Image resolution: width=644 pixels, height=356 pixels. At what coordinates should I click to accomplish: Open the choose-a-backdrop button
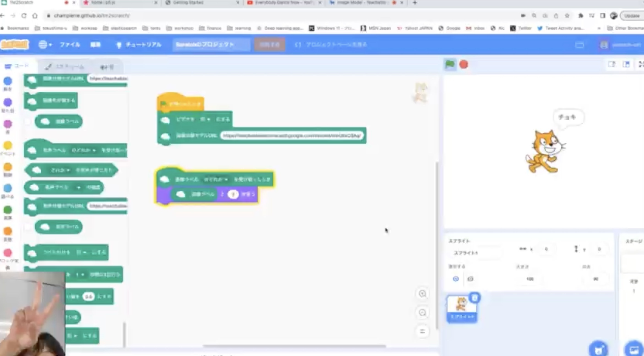pos(634,349)
